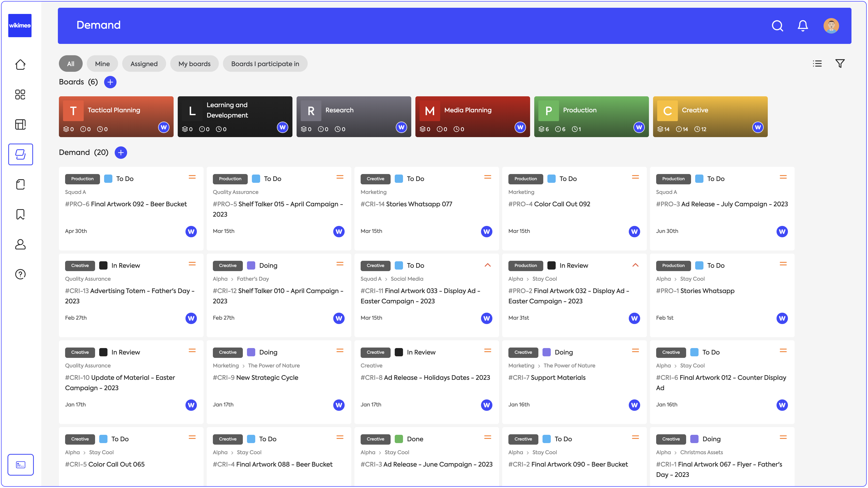Screen dimensions: 868x488
Task: Select the Mine filter tab
Action: [102, 64]
